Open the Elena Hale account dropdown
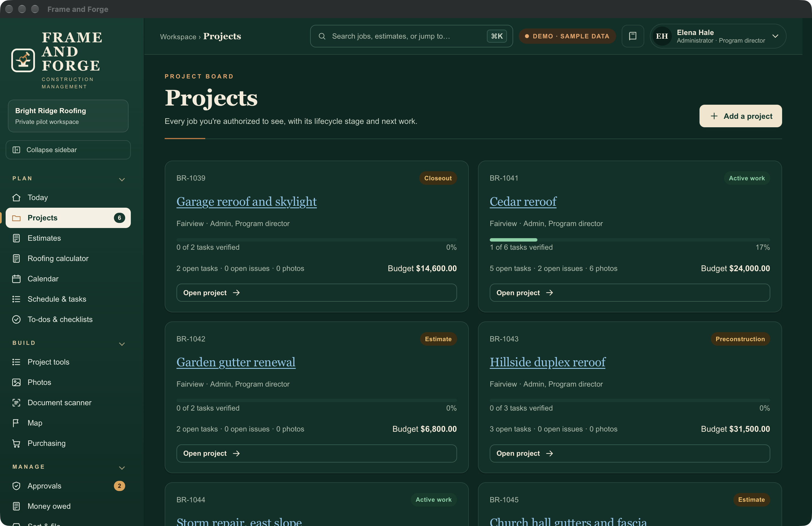This screenshot has width=812, height=526. coord(718,36)
